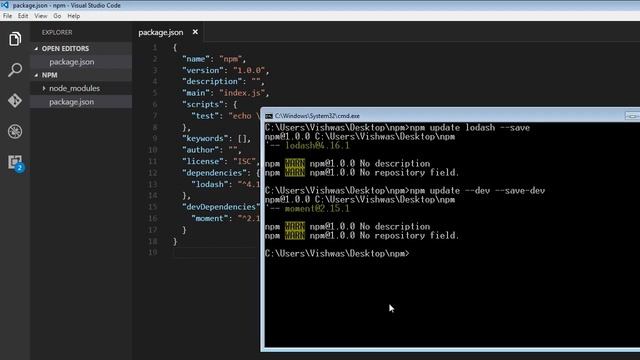Collapse the NPM folder section
The image size is (640, 360).
(x=36, y=75)
